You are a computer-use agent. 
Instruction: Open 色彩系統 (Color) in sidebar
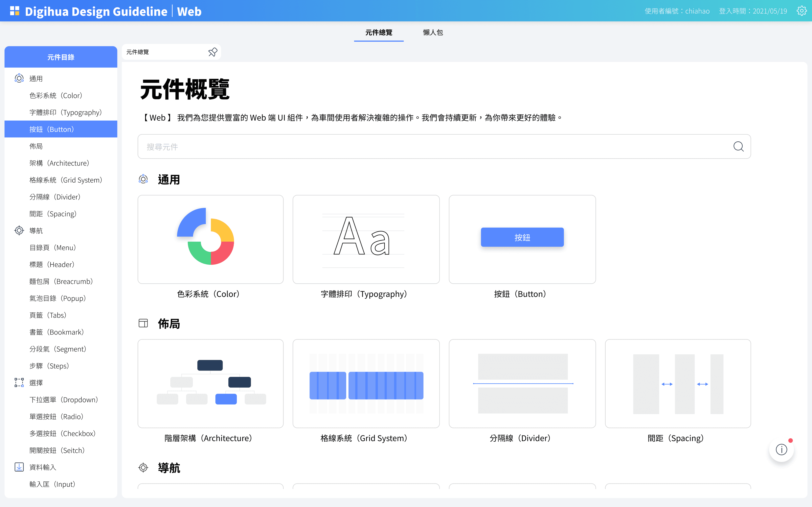click(56, 96)
